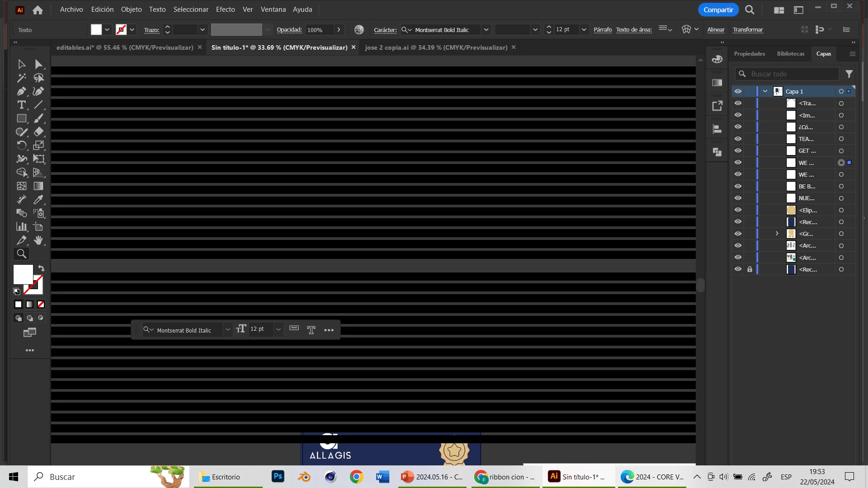Viewport: 868px width, 488px height.
Task: Open the font size dropdown in control bar
Action: pos(584,30)
